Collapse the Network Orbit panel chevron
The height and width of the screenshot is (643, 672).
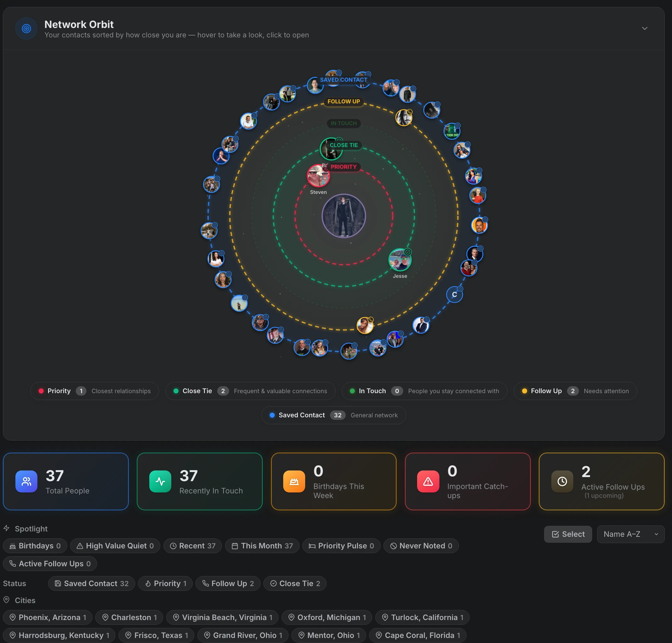(644, 29)
